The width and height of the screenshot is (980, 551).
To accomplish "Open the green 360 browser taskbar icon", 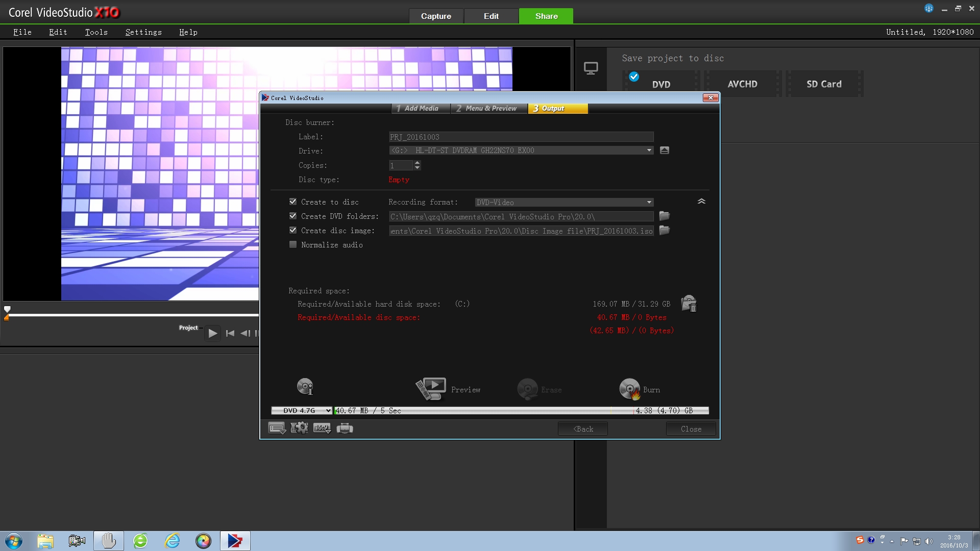I will tap(140, 541).
